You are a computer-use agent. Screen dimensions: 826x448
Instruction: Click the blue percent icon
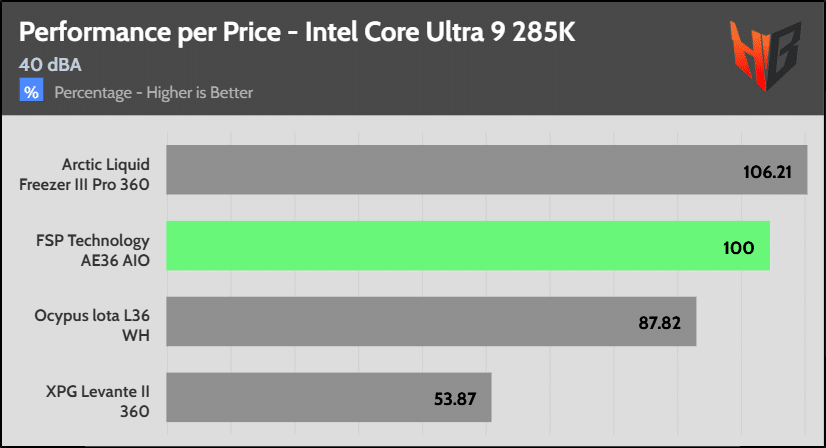click(31, 90)
